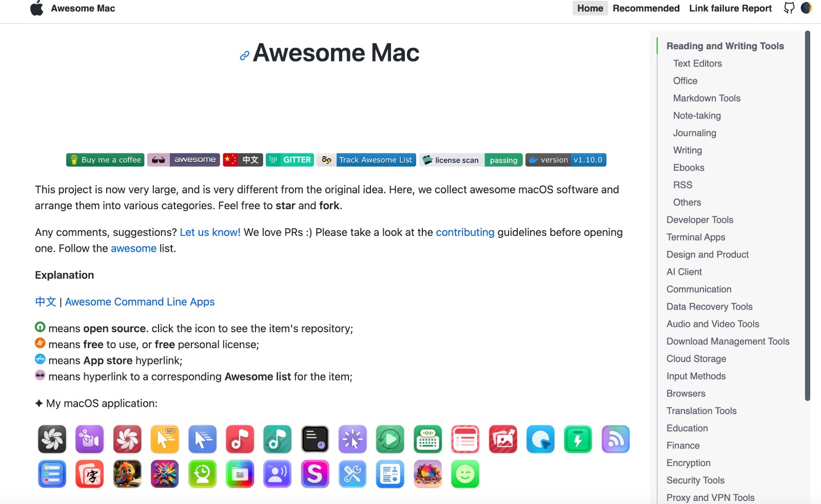Open the purple video scissors app icon
The image size is (821, 504).
pyautogui.click(x=89, y=439)
